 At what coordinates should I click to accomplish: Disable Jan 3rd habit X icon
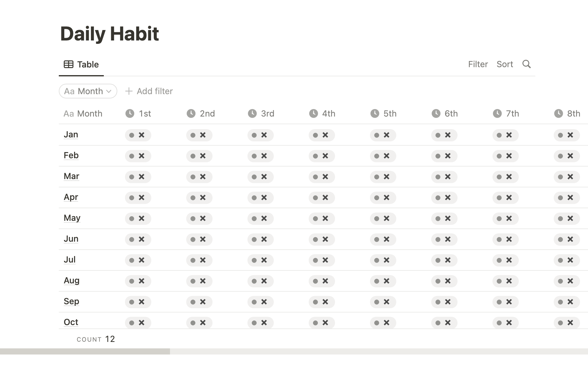264,135
